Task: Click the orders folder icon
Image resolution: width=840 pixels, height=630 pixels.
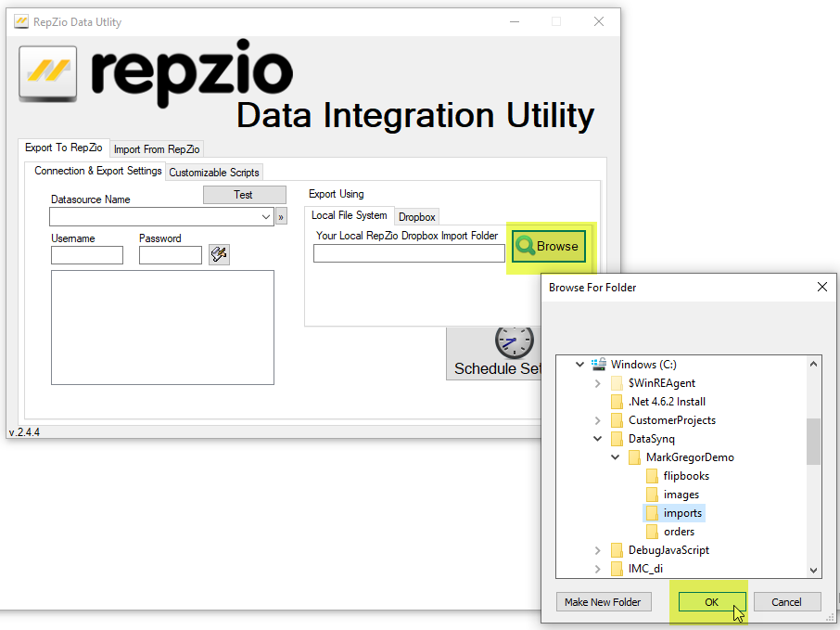Action: coord(653,532)
